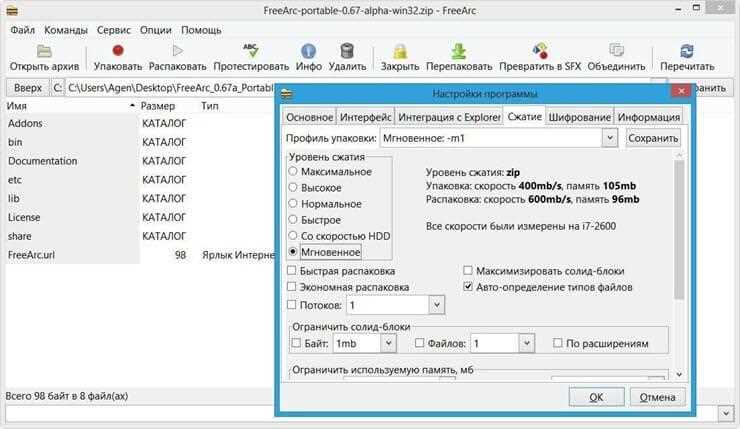
Task: Enable По расширениям checkbox
Action: click(x=557, y=343)
